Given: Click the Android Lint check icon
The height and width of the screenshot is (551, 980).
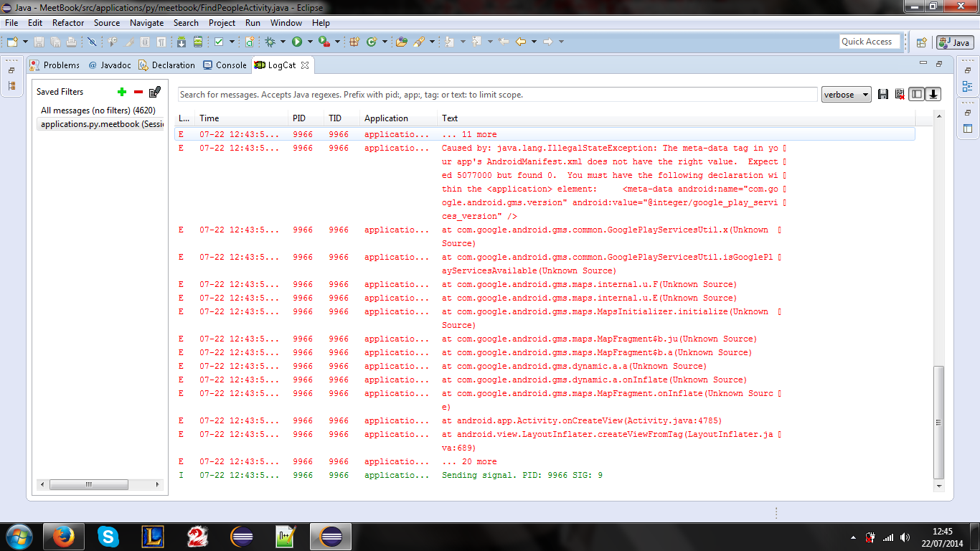Looking at the screenshot, I should pyautogui.click(x=219, y=42).
